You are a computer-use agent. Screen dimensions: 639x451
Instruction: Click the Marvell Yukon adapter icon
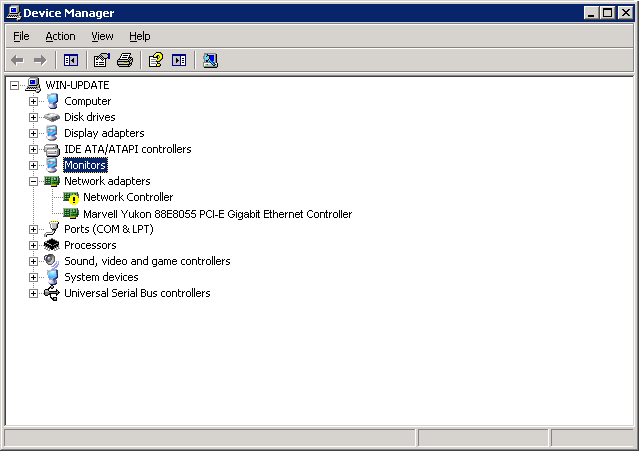coord(71,213)
